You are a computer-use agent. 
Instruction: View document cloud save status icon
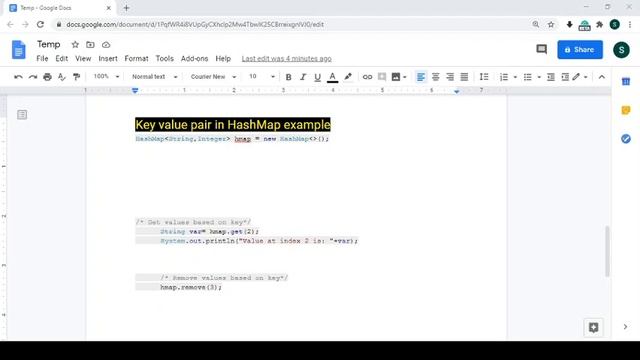(x=106, y=44)
